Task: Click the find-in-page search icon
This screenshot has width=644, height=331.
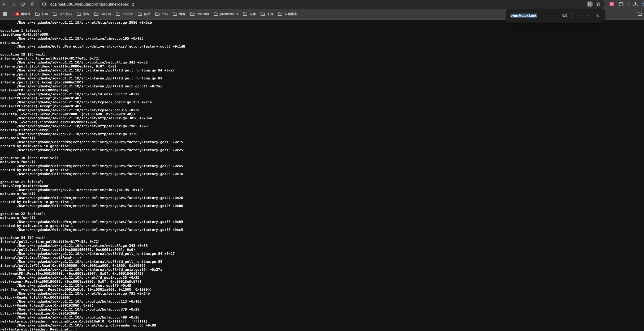Action: 590,4
